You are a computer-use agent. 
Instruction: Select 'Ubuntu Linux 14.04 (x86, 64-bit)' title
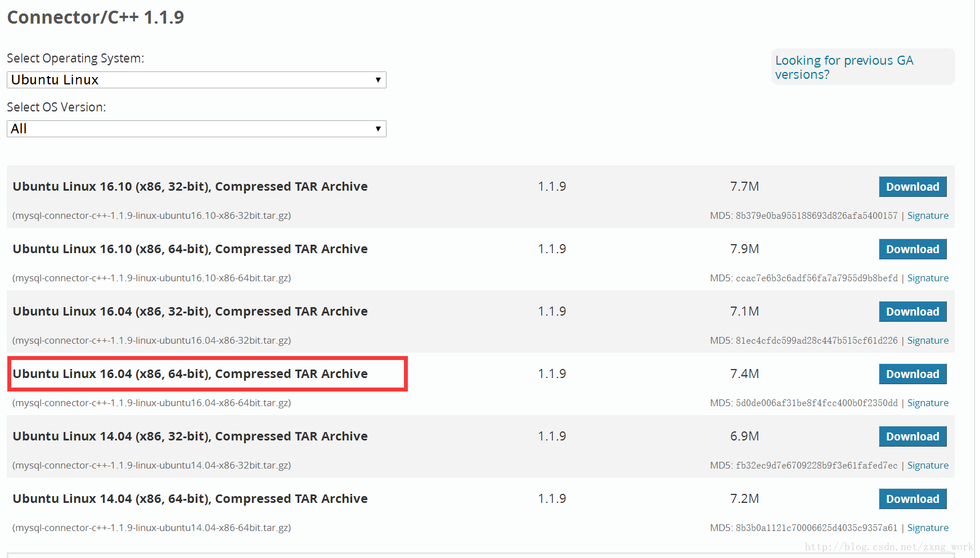[190, 499]
